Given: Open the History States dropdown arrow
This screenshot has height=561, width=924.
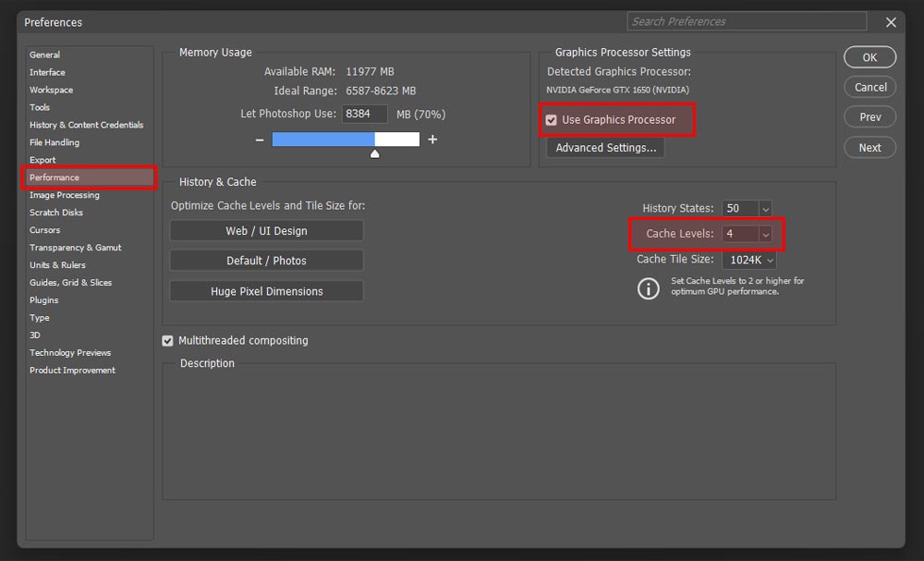Looking at the screenshot, I should point(765,209).
